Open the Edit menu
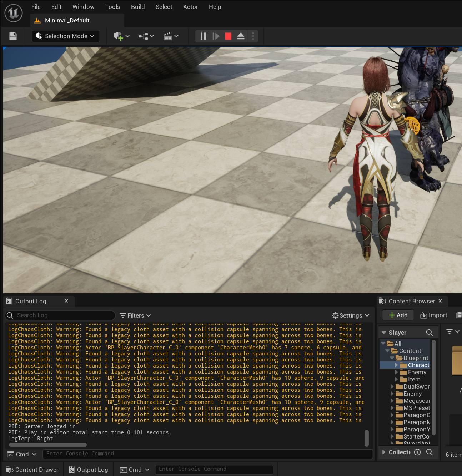Image resolution: width=462 pixels, height=476 pixels. pyautogui.click(x=56, y=7)
